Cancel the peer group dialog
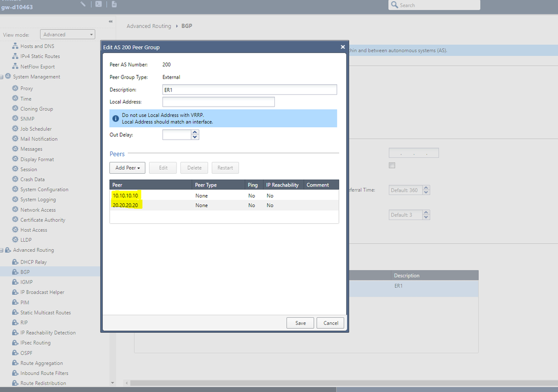This screenshot has height=392, width=558. coord(331,323)
